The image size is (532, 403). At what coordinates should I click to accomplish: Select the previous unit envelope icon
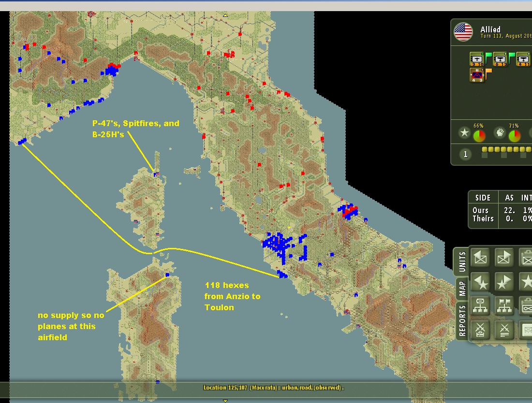[x=480, y=258]
